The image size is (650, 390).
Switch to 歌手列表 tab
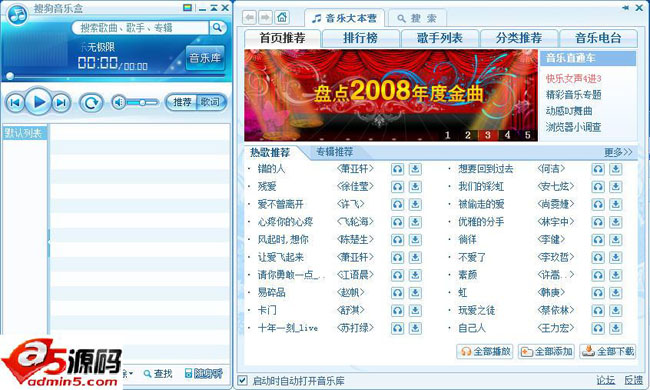point(439,38)
